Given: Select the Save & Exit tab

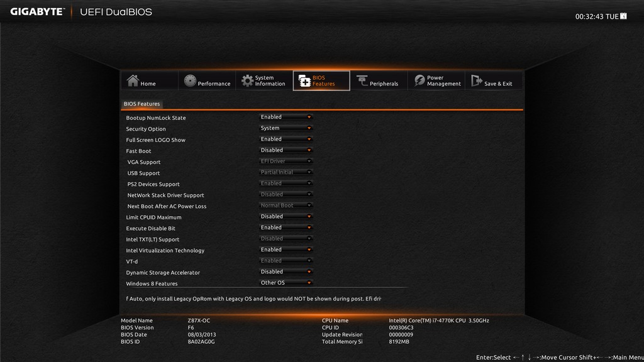Looking at the screenshot, I should [494, 80].
